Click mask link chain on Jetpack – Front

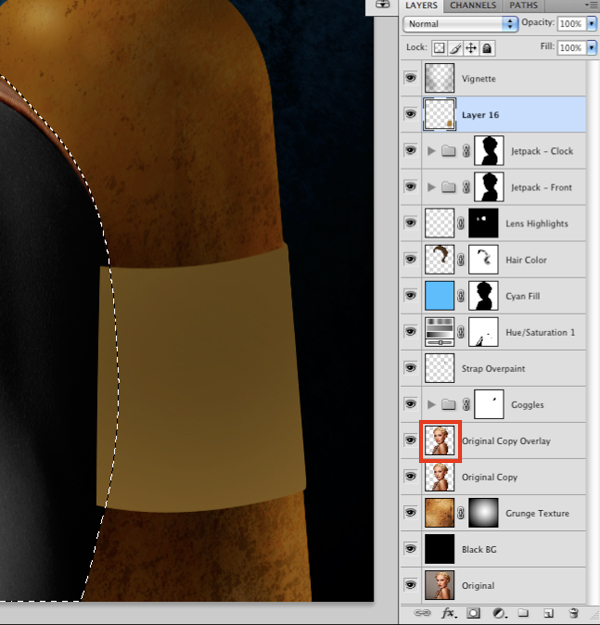point(466,187)
